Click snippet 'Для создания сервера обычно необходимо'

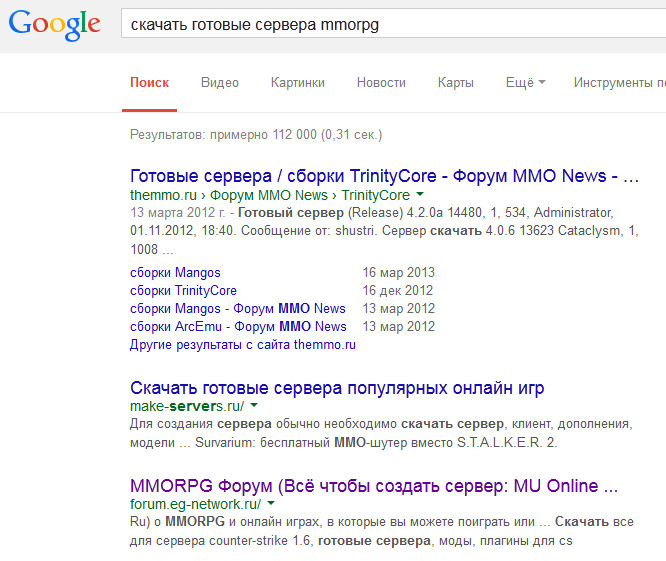(263, 424)
